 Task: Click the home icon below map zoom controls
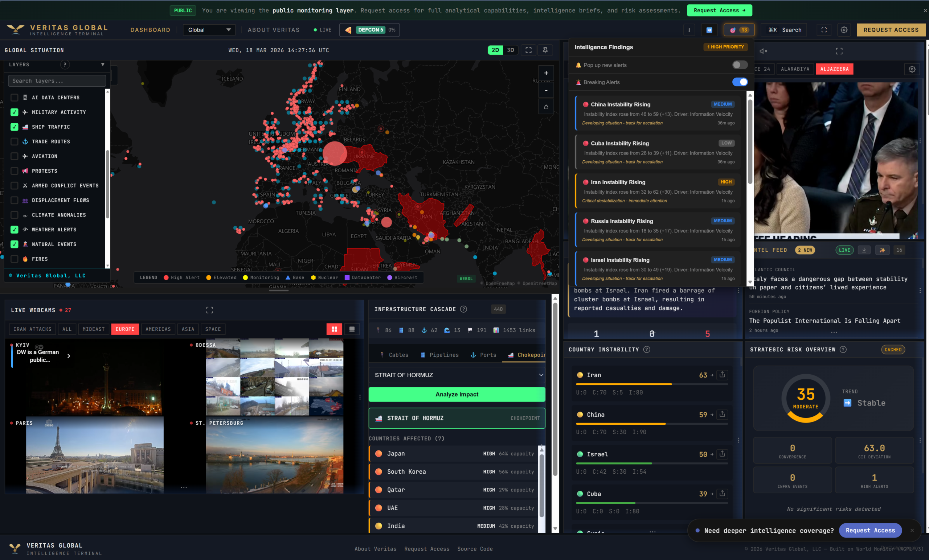(x=546, y=107)
